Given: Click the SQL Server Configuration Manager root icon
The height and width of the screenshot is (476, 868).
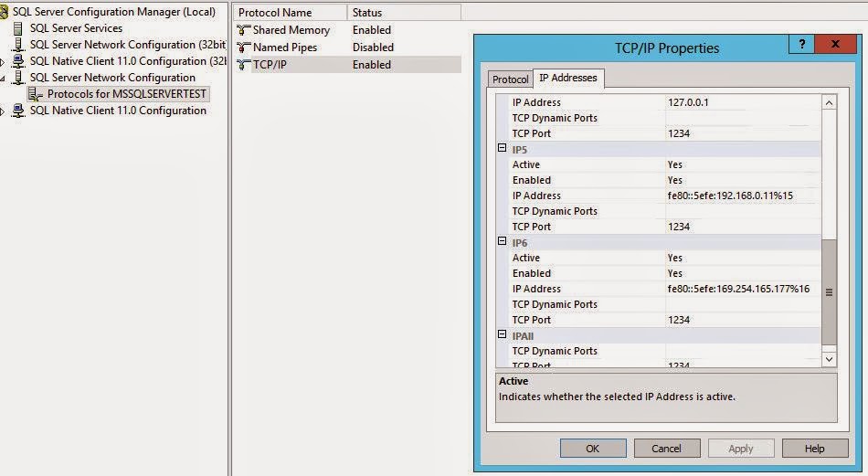Looking at the screenshot, I should [4, 12].
